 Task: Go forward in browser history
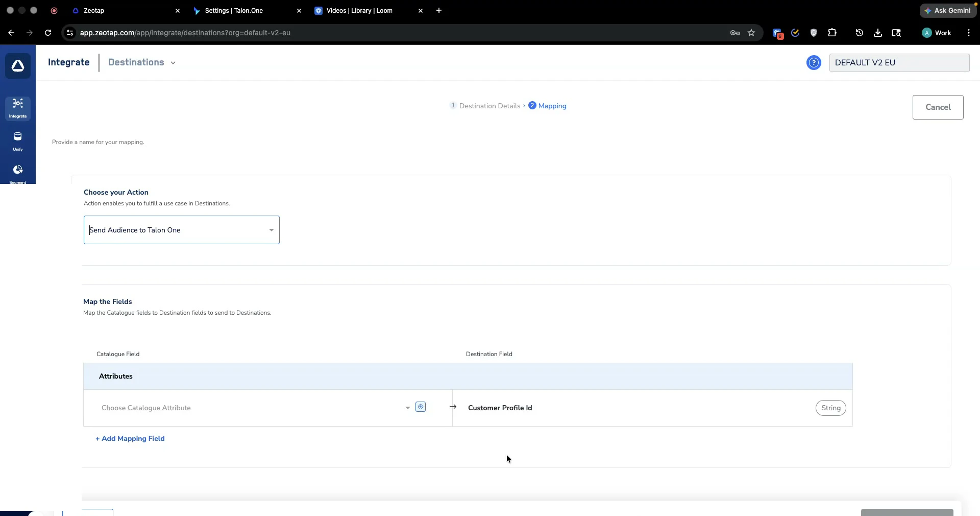click(30, 33)
